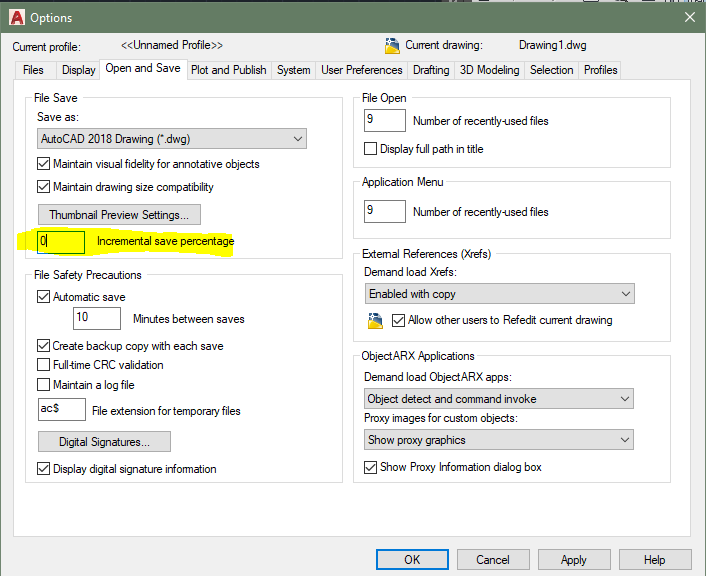Click Application Menu recently-used files number field
The width and height of the screenshot is (706, 576).
[x=385, y=212]
